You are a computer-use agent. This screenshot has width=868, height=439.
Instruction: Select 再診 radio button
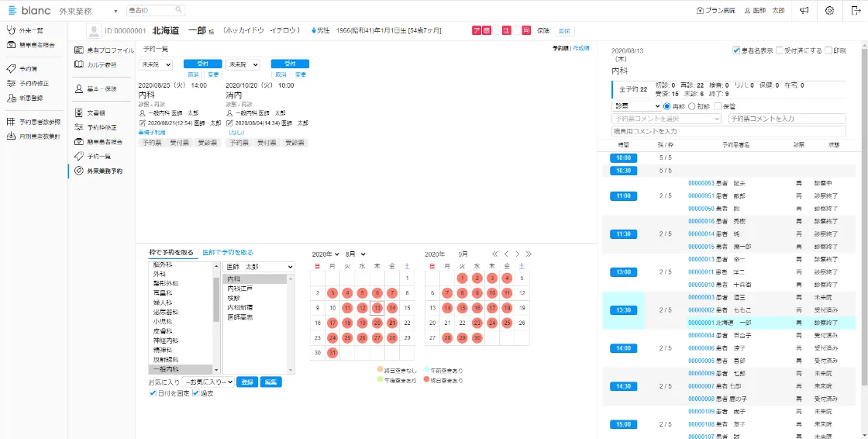tap(666, 105)
